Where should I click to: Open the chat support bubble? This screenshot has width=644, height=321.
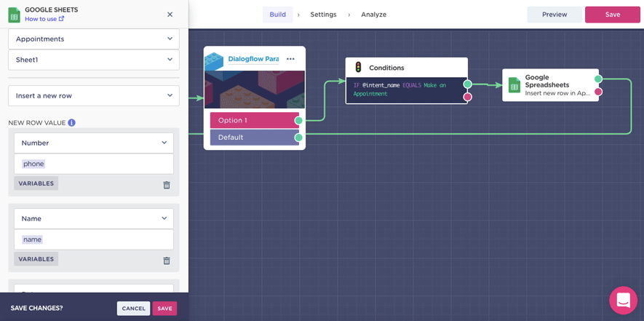point(623,300)
